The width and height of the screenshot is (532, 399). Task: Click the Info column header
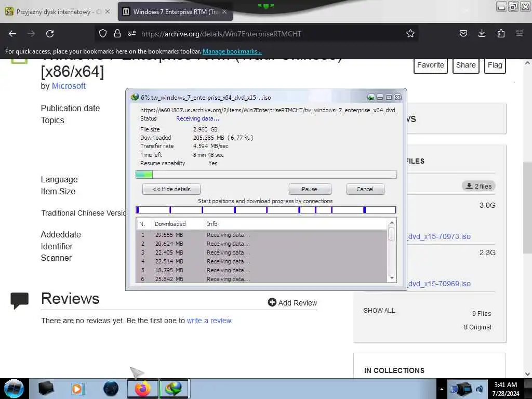pos(295,224)
